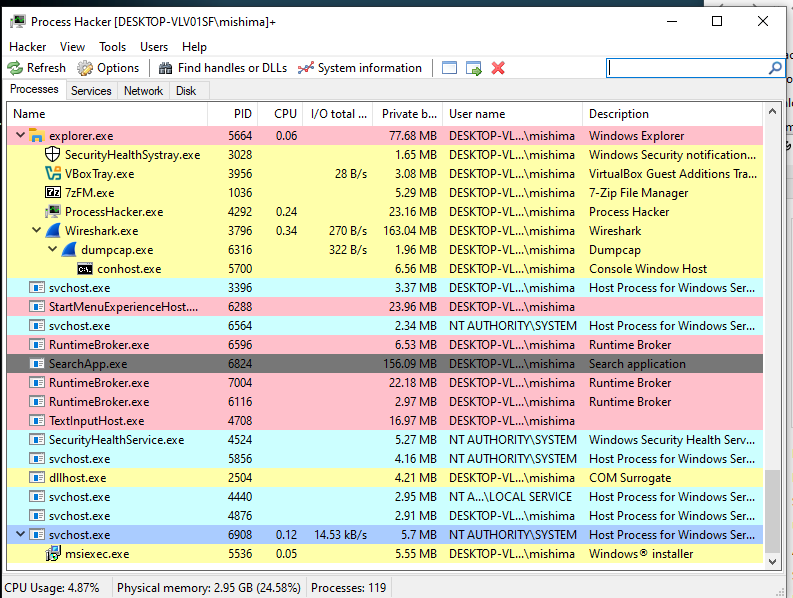Sort by the CPU column header

281,114
